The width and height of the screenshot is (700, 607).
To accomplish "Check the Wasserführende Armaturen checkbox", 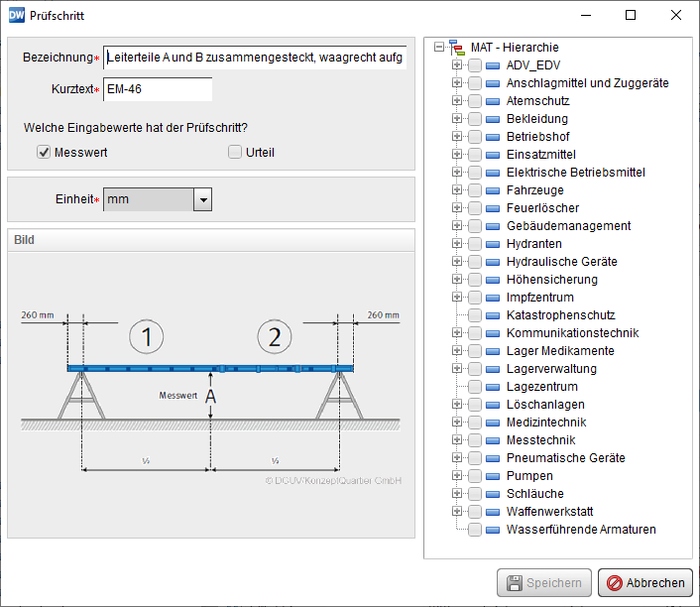I will pyautogui.click(x=476, y=530).
